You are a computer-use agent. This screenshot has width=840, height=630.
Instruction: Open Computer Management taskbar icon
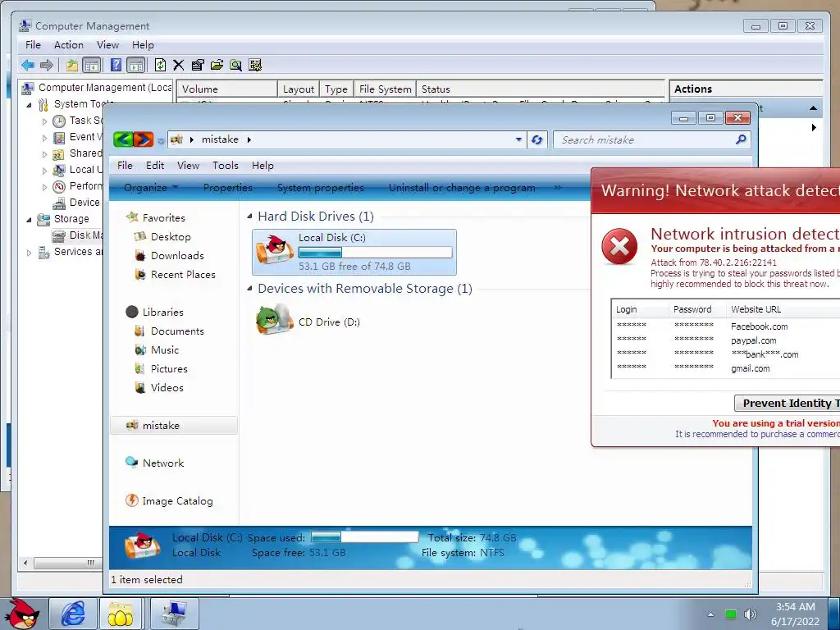tap(175, 614)
